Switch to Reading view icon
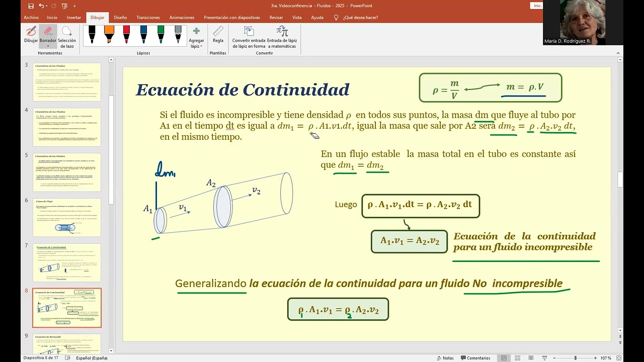644x362 pixels. 531,358
